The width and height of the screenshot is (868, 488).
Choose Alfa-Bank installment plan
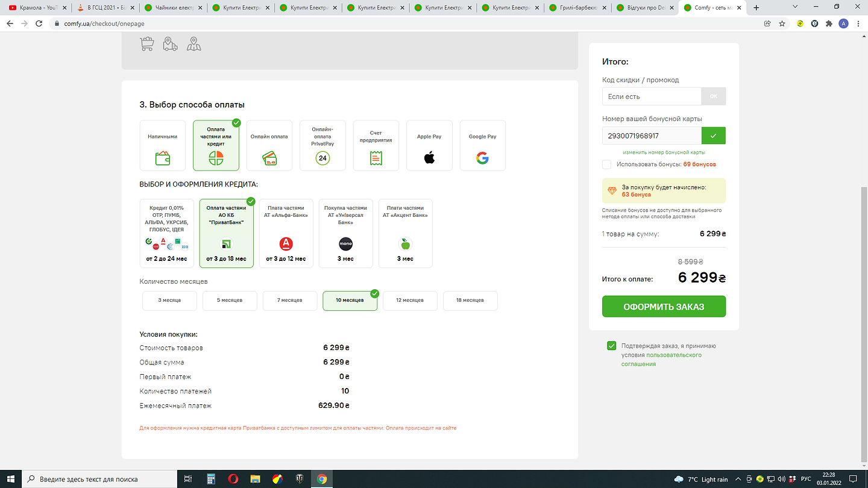pyautogui.click(x=286, y=233)
